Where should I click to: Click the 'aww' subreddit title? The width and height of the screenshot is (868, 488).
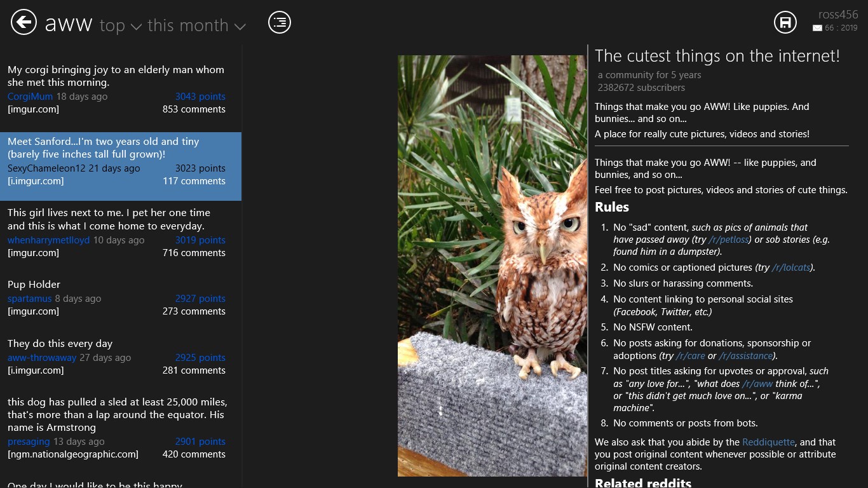pyautogui.click(x=69, y=24)
